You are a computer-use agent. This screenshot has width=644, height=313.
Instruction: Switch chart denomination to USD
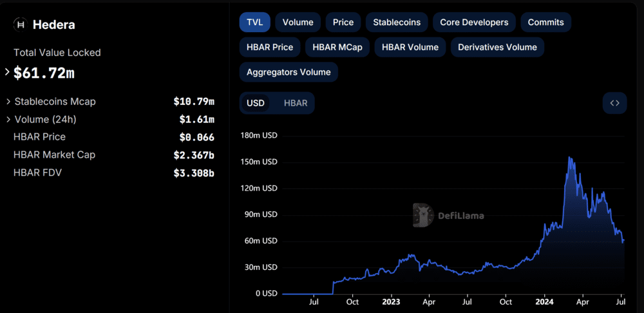(x=256, y=103)
